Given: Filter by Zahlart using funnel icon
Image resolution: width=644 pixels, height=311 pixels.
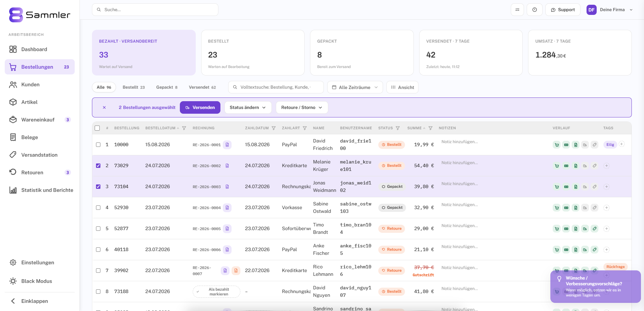Looking at the screenshot, I should [x=305, y=128].
